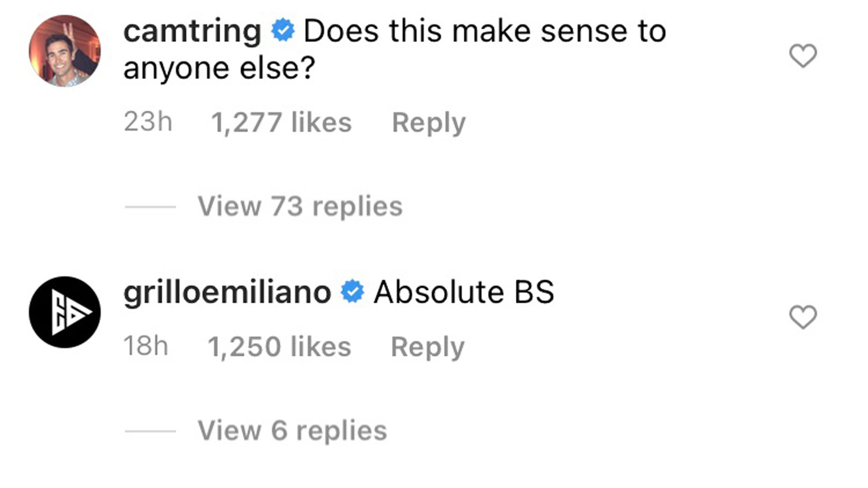The height and width of the screenshot is (488, 868).
Task: Click the 18h timestamp
Action: pyautogui.click(x=146, y=346)
